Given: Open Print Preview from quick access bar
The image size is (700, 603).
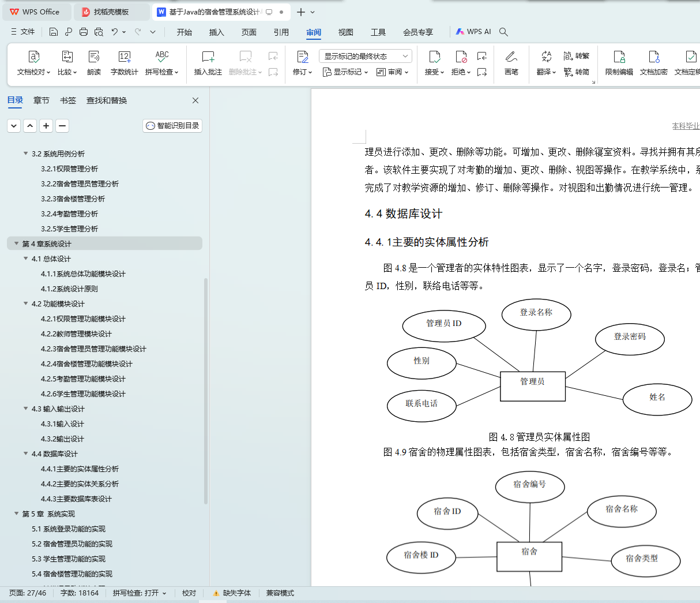Looking at the screenshot, I should click(x=99, y=32).
